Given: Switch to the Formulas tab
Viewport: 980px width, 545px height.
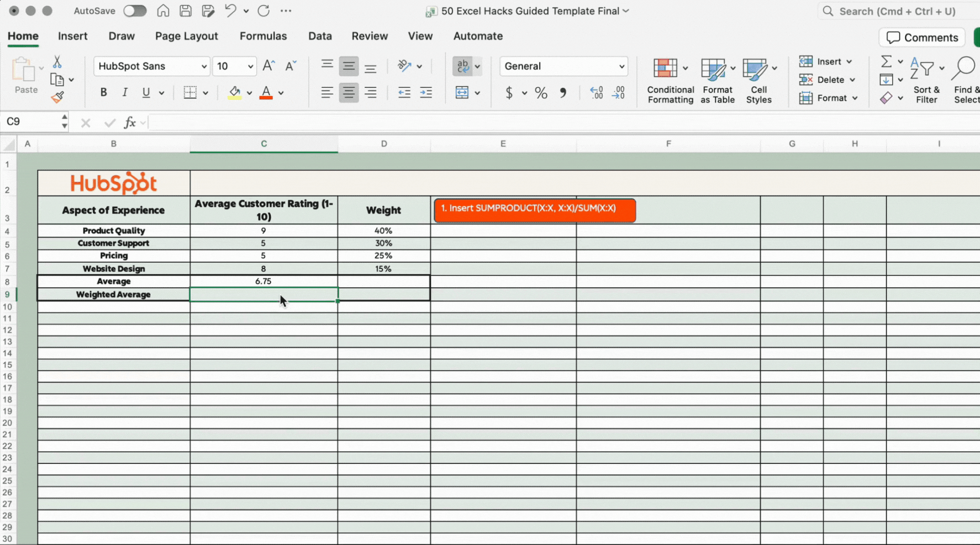Looking at the screenshot, I should 263,36.
